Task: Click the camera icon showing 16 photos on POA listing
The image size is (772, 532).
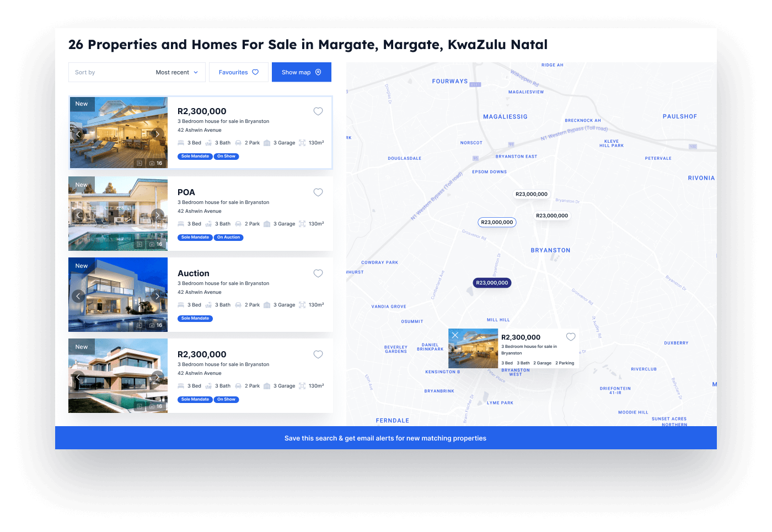Action: (x=153, y=244)
